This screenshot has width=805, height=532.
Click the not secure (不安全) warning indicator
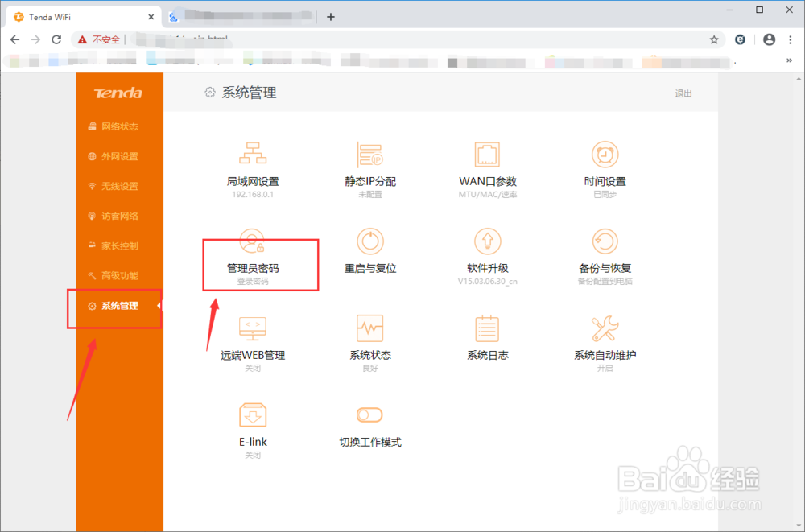(98, 39)
